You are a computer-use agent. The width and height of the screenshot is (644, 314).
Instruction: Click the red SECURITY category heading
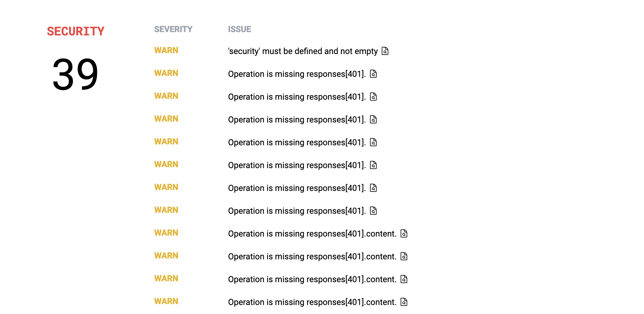[x=76, y=32]
